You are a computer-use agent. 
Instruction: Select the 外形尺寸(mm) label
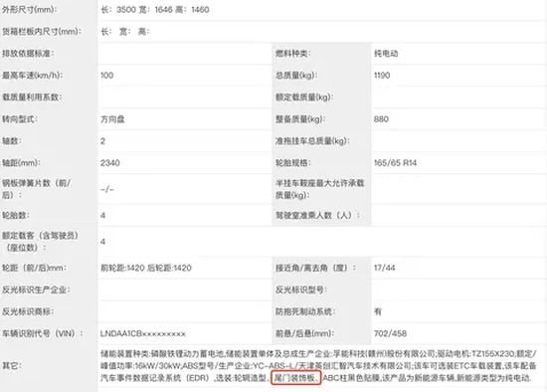tap(29, 9)
